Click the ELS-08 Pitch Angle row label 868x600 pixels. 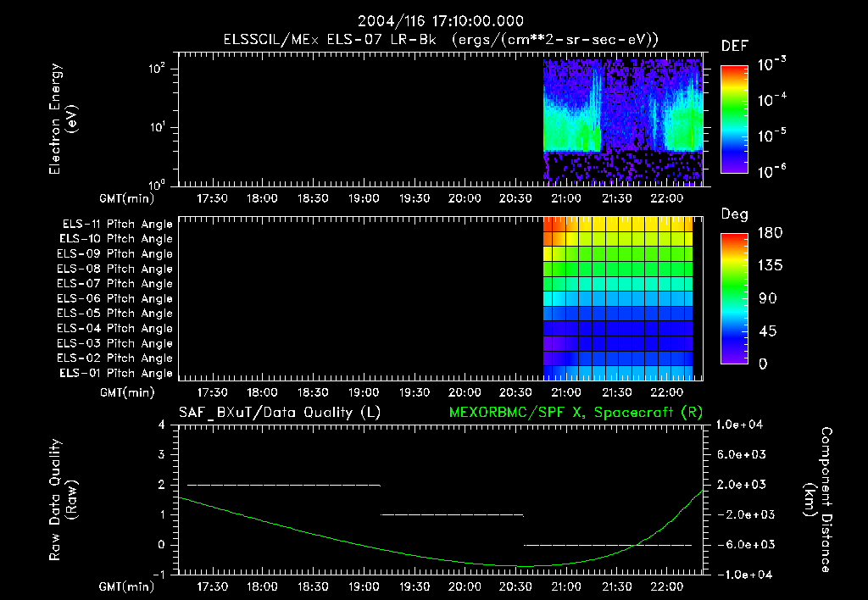pos(114,269)
